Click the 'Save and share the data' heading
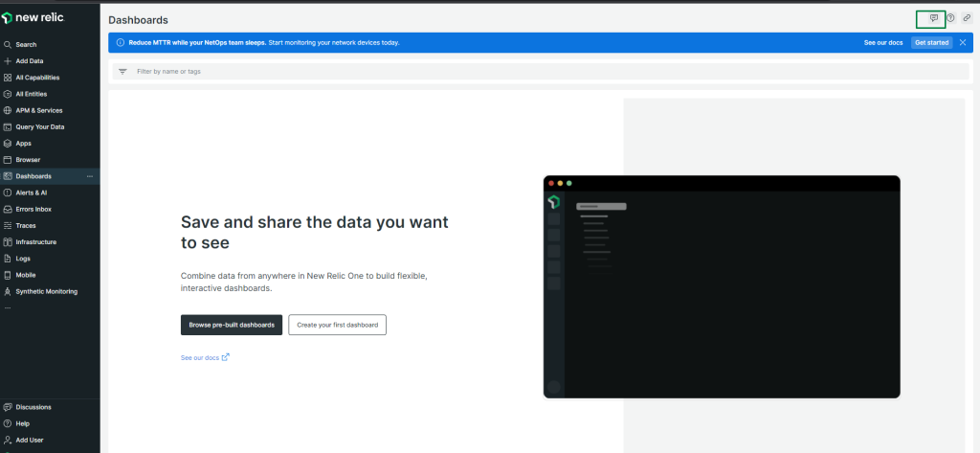The width and height of the screenshot is (980, 453). [x=314, y=232]
